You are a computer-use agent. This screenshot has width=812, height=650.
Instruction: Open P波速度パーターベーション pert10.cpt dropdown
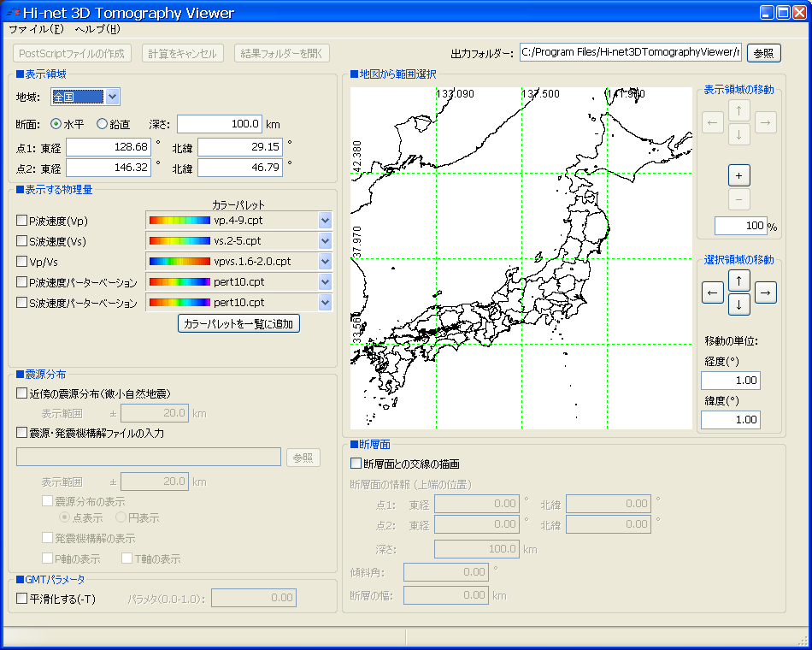click(325, 282)
